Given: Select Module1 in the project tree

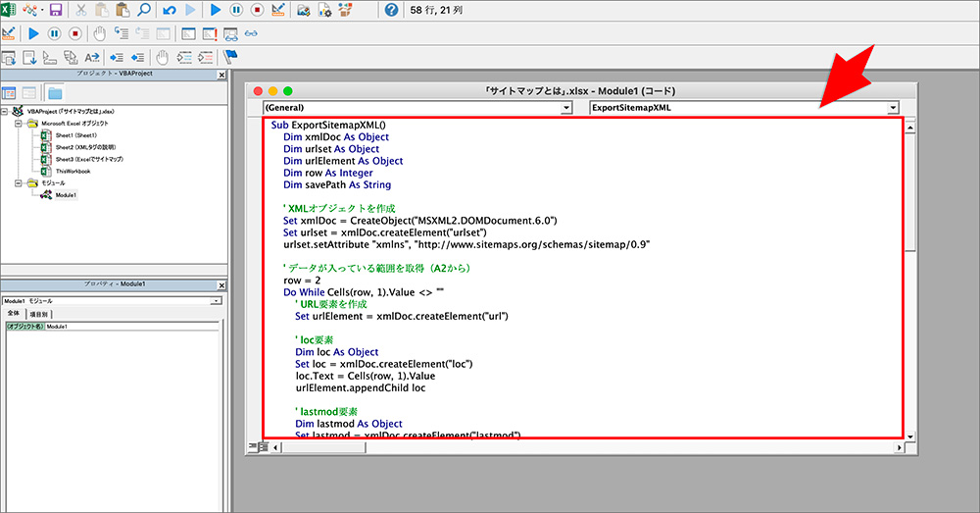Looking at the screenshot, I should click(66, 195).
